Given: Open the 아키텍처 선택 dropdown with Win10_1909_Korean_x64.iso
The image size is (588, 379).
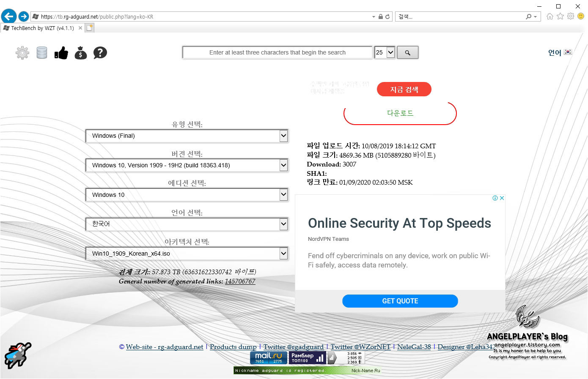Looking at the screenshot, I should 187,254.
